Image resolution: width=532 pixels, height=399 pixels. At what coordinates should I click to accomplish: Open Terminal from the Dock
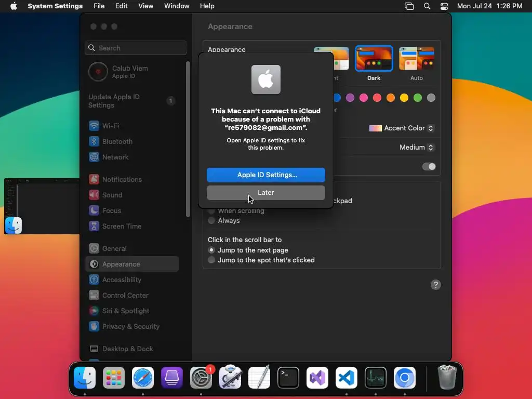point(288,378)
